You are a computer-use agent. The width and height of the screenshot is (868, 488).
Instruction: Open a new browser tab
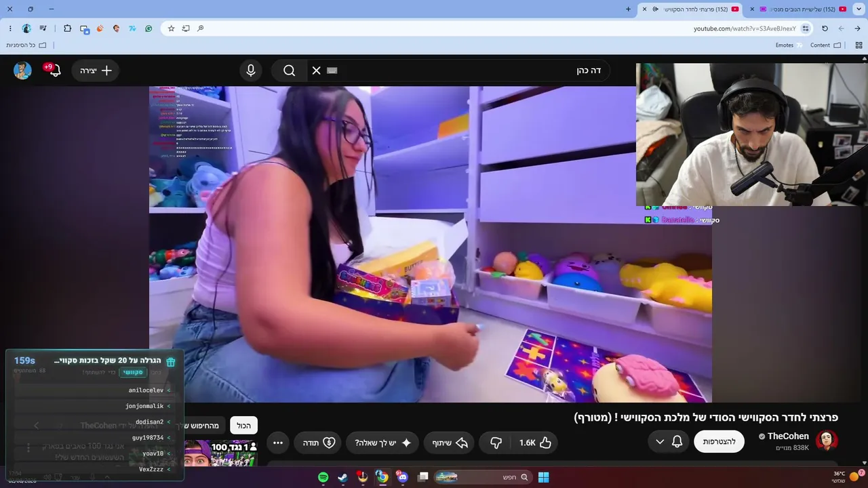click(628, 9)
